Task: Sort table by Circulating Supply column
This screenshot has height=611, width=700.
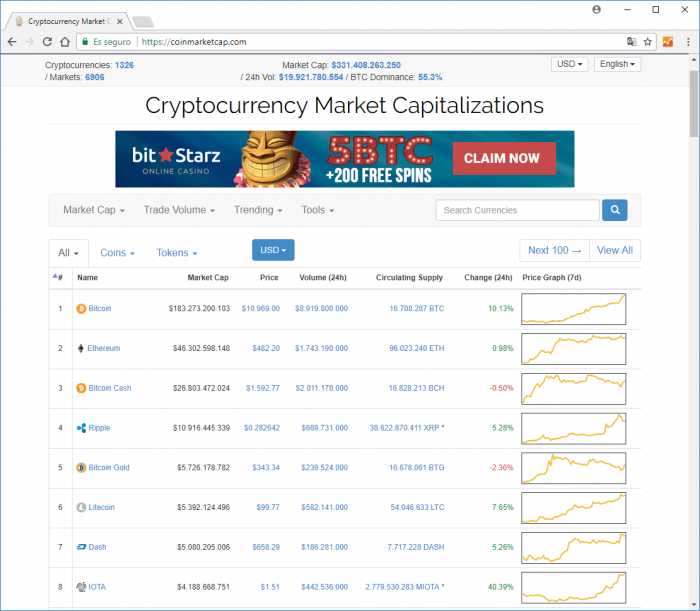Action: [409, 277]
